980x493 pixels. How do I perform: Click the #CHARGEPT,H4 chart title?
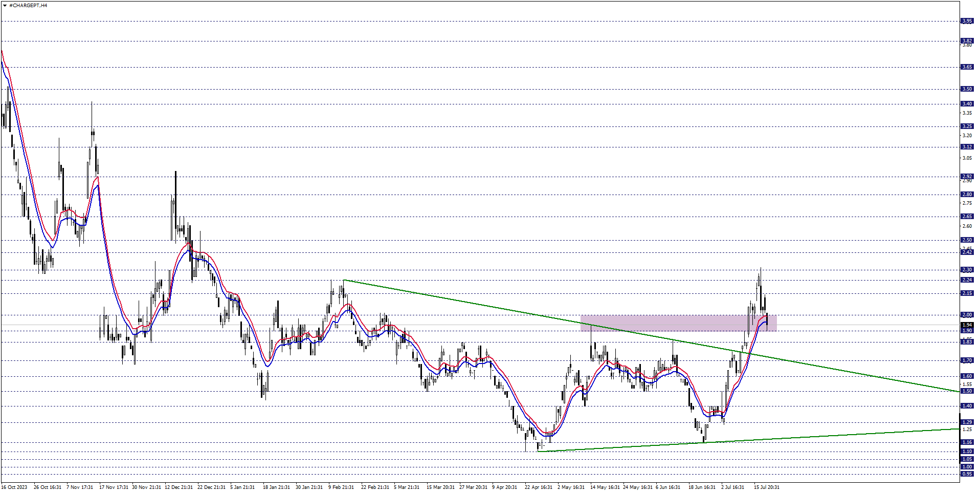tap(28, 5)
